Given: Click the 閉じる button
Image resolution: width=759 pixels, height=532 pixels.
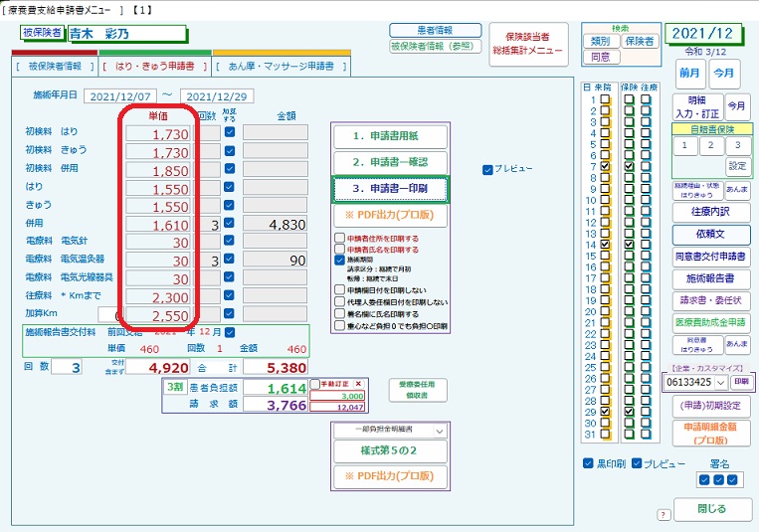Looking at the screenshot, I should pos(712,509).
